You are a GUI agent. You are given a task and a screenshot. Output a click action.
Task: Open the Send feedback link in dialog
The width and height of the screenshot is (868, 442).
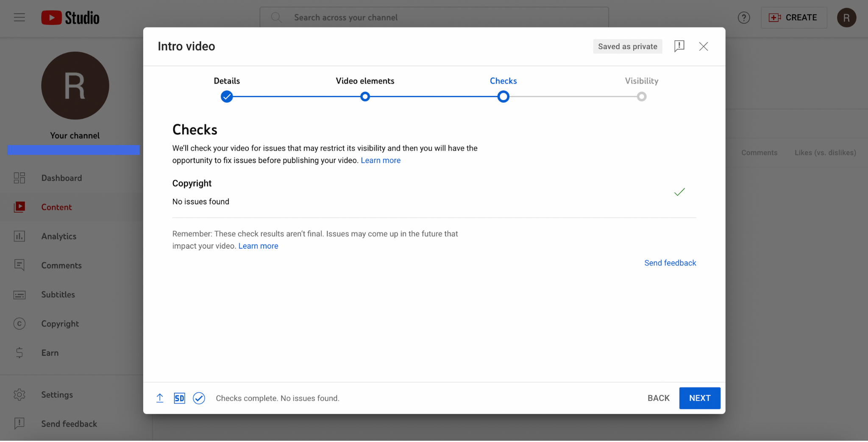[670, 263]
